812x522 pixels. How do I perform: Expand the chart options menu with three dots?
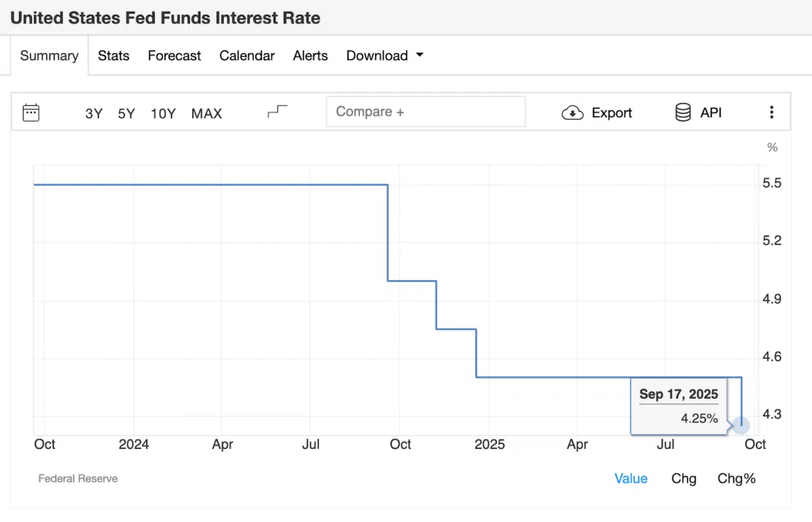pyautogui.click(x=771, y=112)
